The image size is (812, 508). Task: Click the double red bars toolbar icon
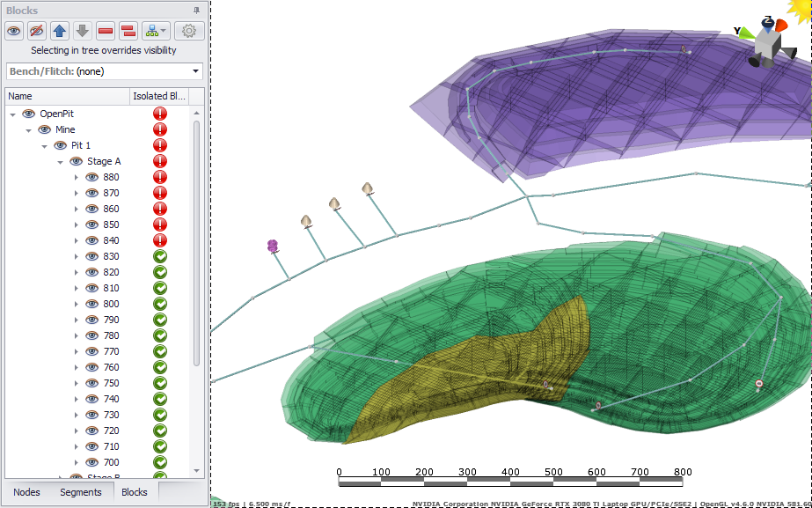point(128,31)
